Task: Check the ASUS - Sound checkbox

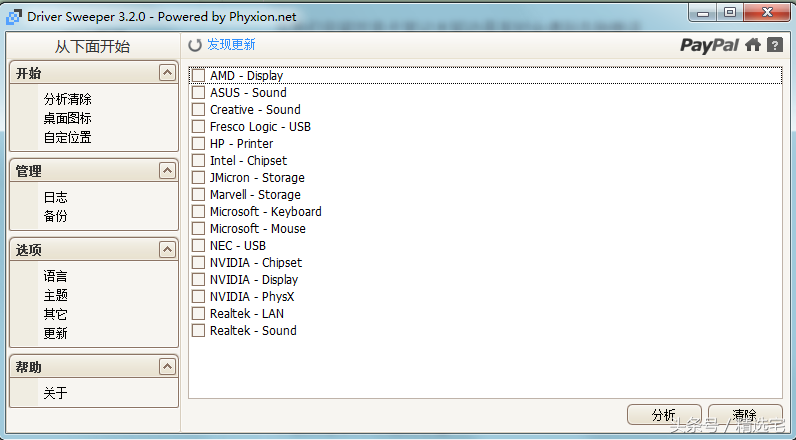Action: tap(198, 92)
